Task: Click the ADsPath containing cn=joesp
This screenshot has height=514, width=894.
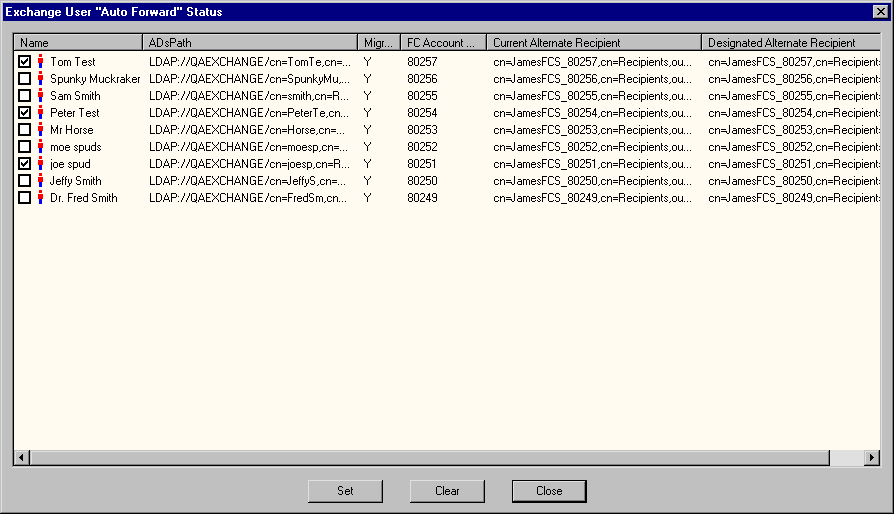Action: pos(249,164)
